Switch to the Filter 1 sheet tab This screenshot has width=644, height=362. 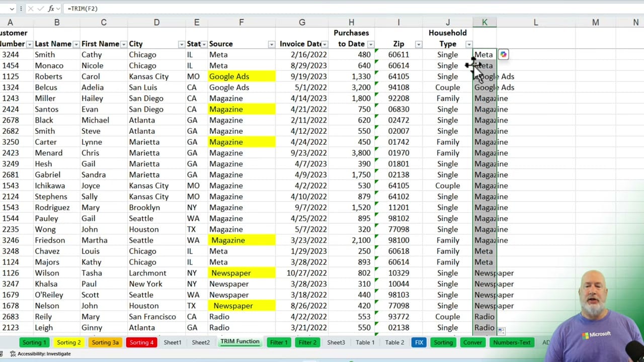pos(279,342)
